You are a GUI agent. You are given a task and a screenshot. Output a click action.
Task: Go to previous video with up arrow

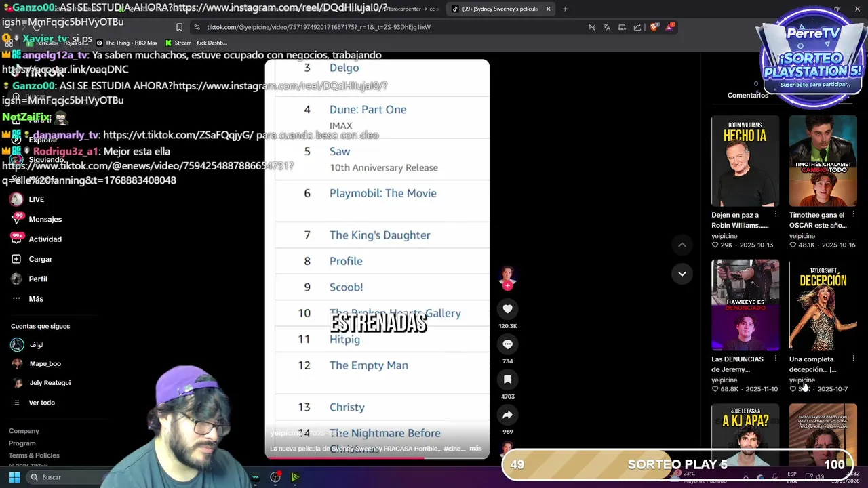coord(682,245)
